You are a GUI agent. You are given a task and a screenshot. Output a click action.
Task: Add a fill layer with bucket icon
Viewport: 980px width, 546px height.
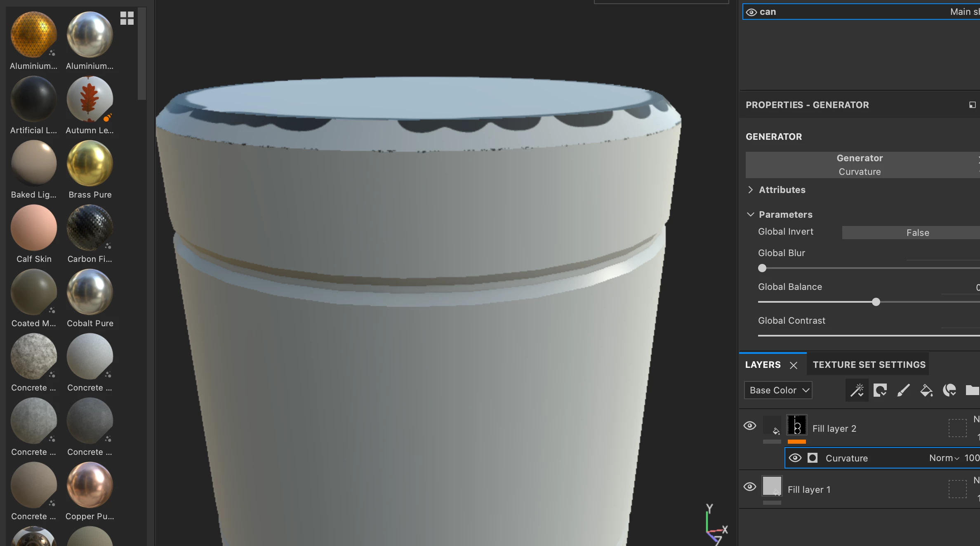click(926, 390)
